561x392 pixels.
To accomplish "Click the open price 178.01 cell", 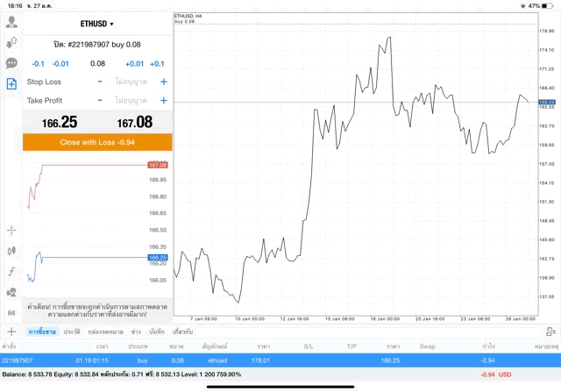I will tap(260, 360).
